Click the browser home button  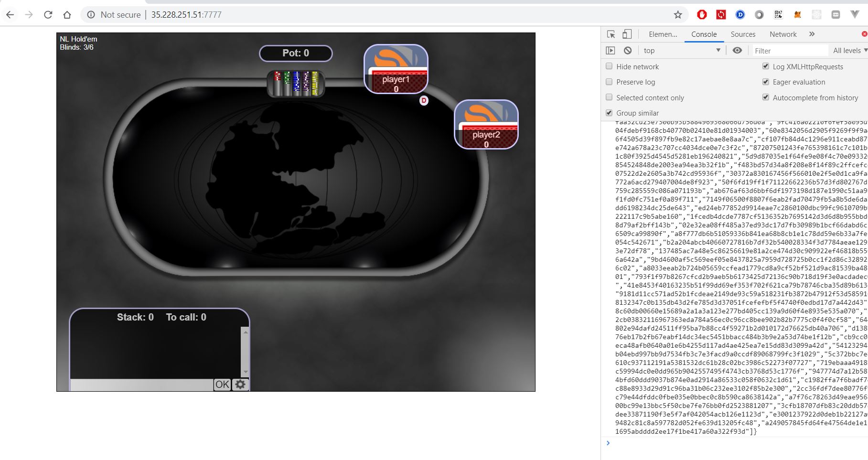pos(67,15)
